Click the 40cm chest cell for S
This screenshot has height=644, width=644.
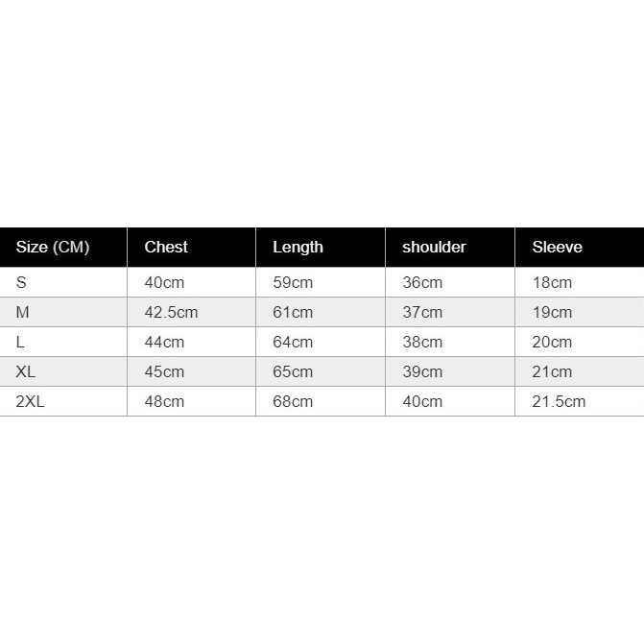[x=164, y=282]
